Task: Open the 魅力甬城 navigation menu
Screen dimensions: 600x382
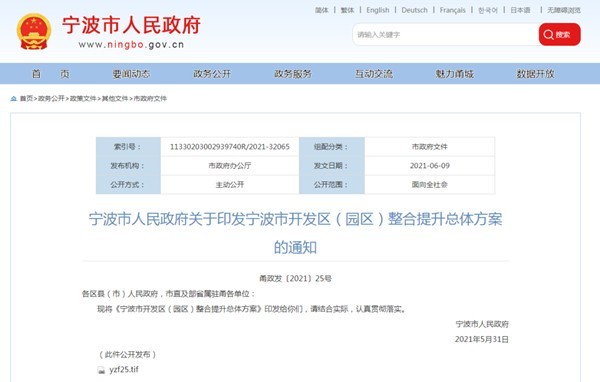Action: click(x=455, y=74)
